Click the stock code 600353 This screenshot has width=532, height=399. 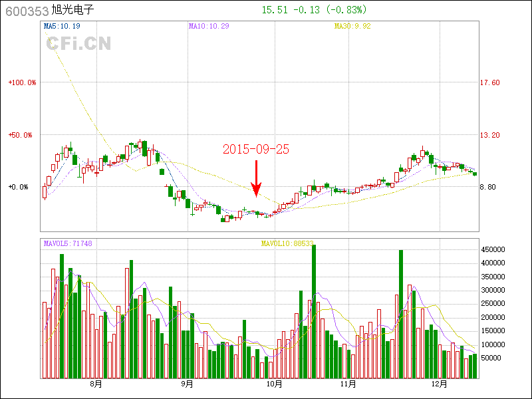(27, 11)
